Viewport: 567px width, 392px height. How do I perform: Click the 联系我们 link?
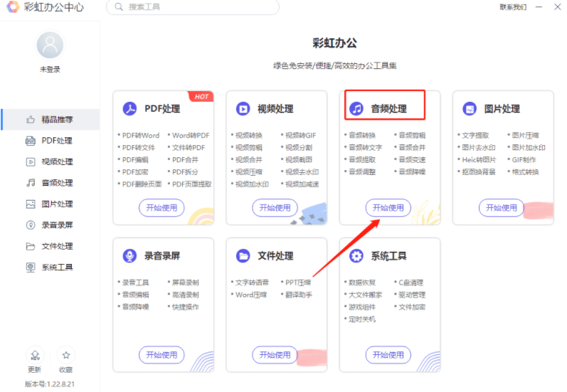click(x=512, y=7)
